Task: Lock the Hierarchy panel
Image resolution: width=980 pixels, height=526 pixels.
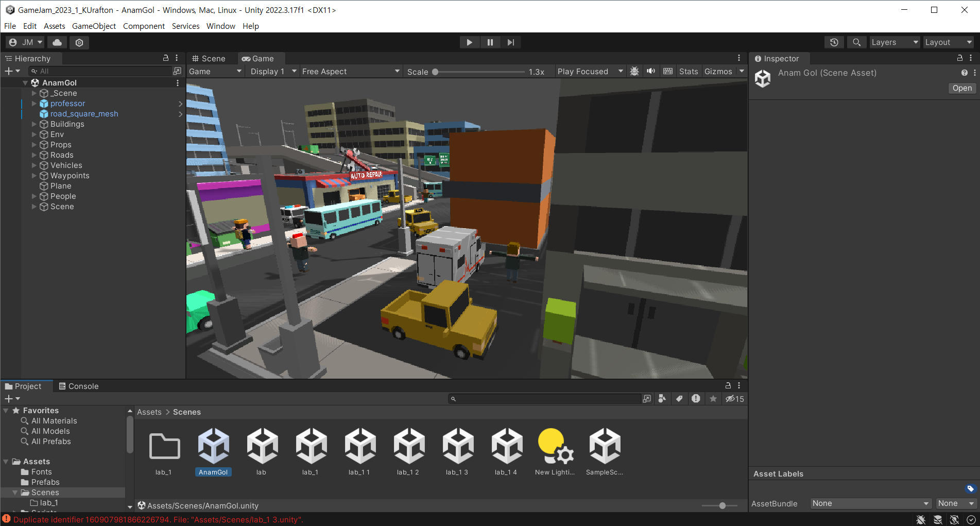Action: click(166, 58)
